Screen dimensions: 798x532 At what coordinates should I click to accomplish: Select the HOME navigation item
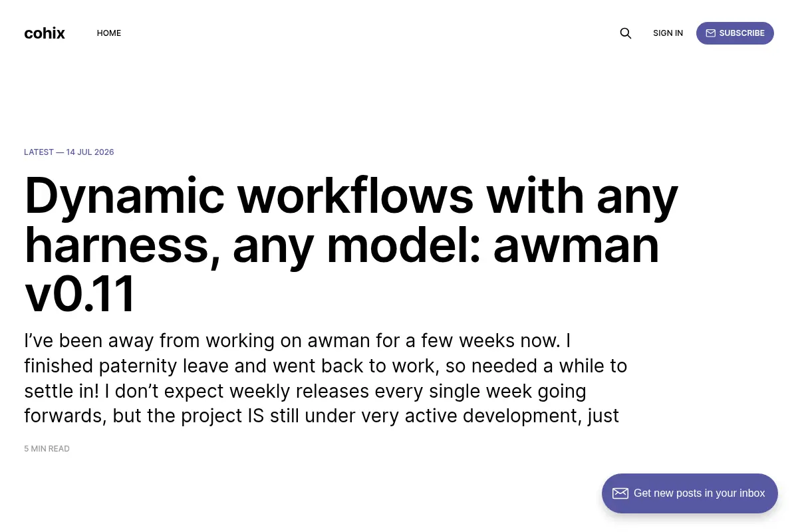pyautogui.click(x=109, y=33)
